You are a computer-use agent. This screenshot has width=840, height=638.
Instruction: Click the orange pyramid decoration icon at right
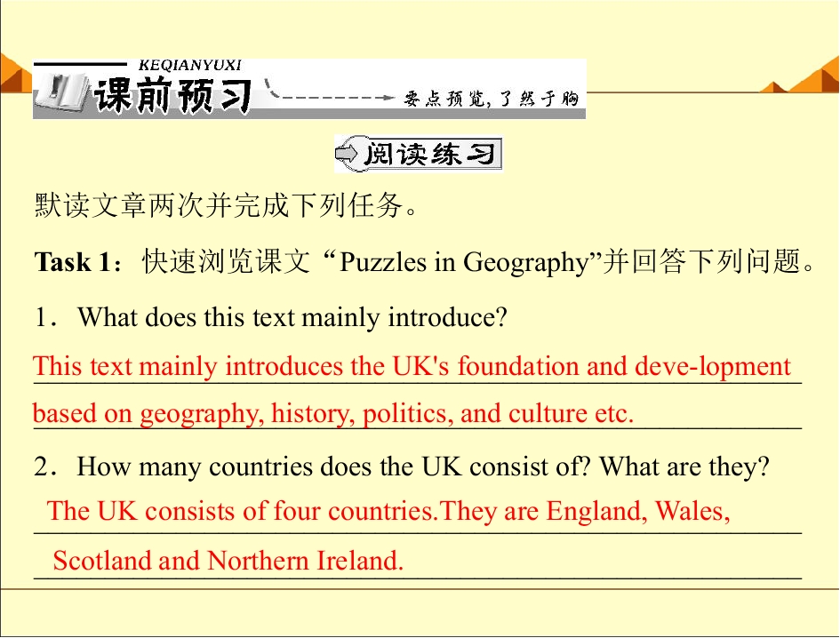pos(802,74)
